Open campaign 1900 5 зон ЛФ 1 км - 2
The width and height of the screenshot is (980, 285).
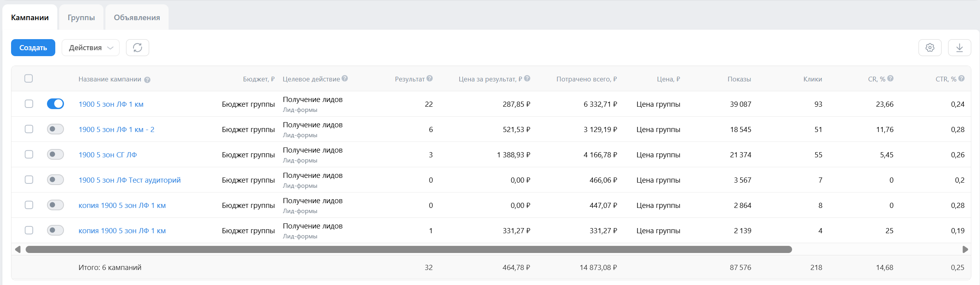(x=116, y=130)
